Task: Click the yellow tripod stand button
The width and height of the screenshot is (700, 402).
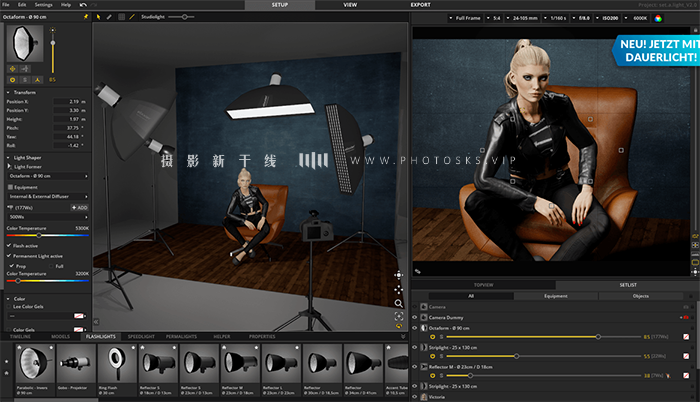Action: tap(38, 80)
